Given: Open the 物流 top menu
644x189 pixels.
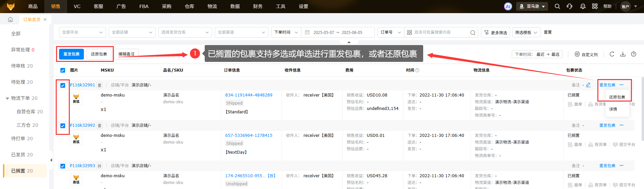Looking at the screenshot, I should [x=212, y=6].
